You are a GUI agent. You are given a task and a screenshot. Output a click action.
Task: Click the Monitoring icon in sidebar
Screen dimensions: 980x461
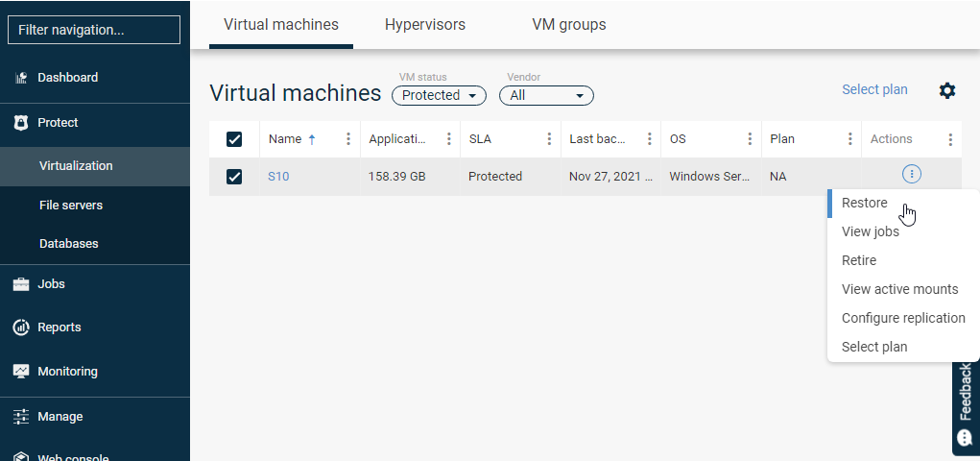[x=21, y=372]
